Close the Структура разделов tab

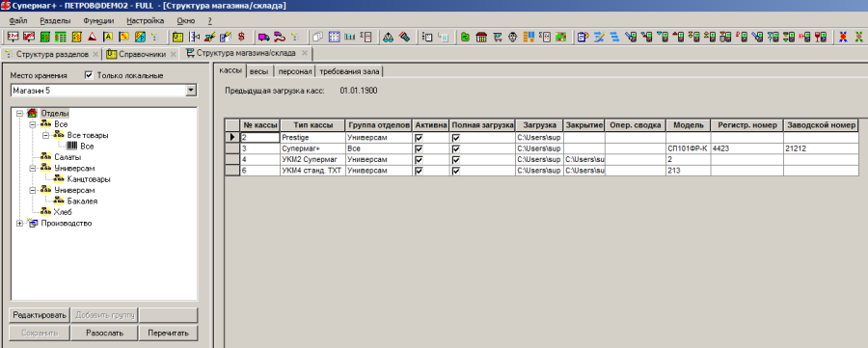pos(95,54)
